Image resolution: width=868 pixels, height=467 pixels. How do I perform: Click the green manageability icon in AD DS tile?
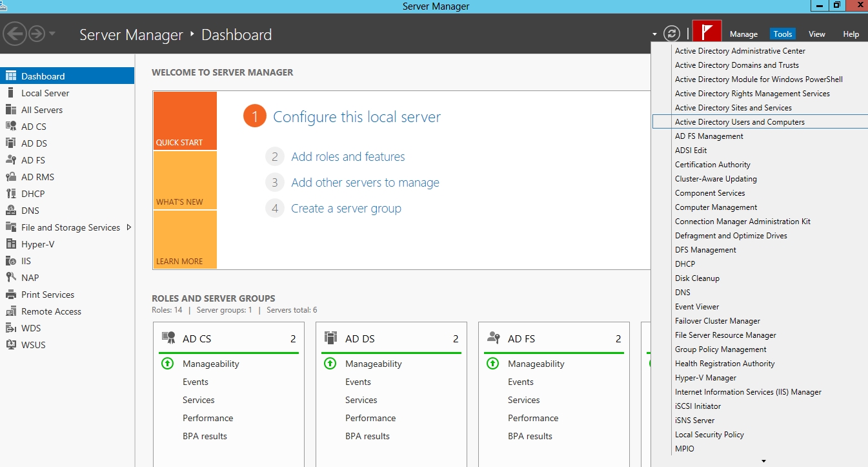330,364
